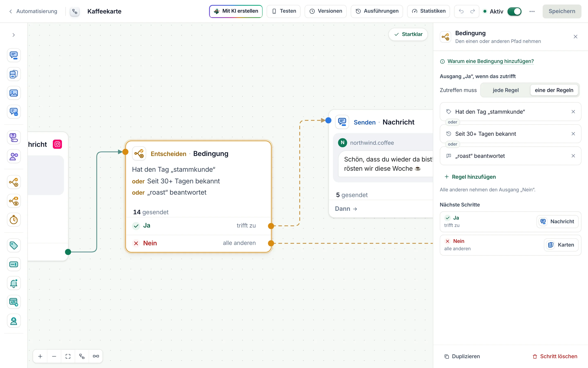The width and height of the screenshot is (588, 368).
Task: Add a timer delay step from the sidebar
Action: click(x=14, y=220)
